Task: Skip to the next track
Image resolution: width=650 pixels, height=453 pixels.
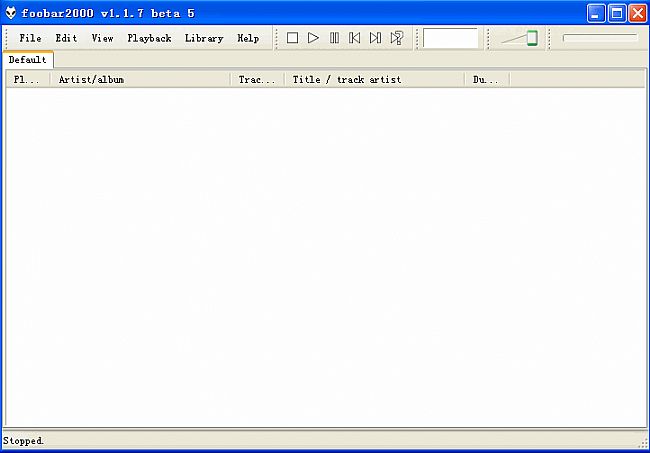Action: pos(376,38)
